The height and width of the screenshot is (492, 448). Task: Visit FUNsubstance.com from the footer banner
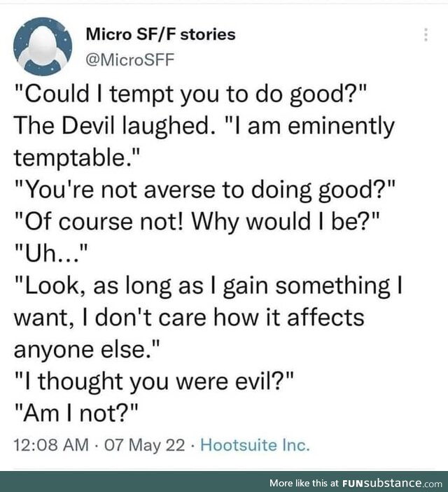392,483
